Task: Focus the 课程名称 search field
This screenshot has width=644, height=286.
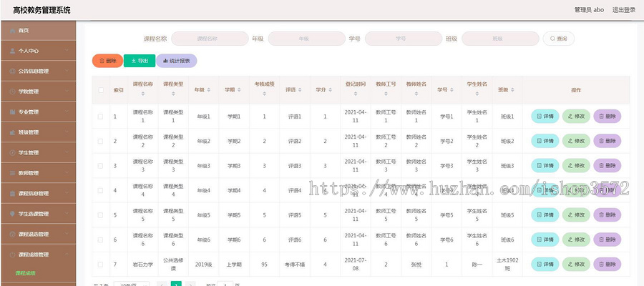Action: 210,39
